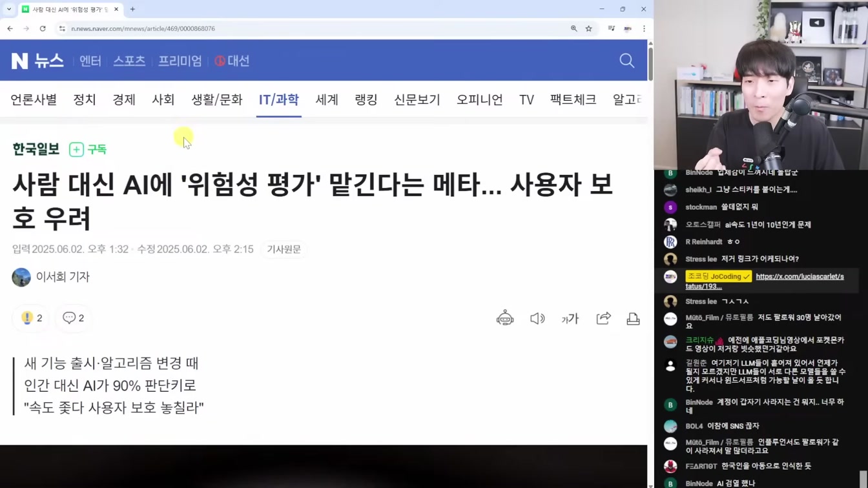Image resolution: width=868 pixels, height=488 pixels.
Task: Click the article headline about 메타 위험성 평가
Action: pos(312,201)
